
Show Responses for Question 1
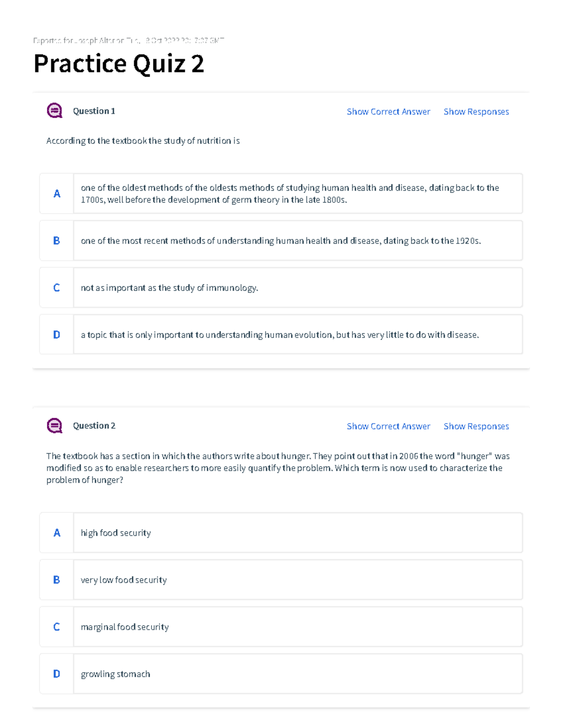[476, 112]
